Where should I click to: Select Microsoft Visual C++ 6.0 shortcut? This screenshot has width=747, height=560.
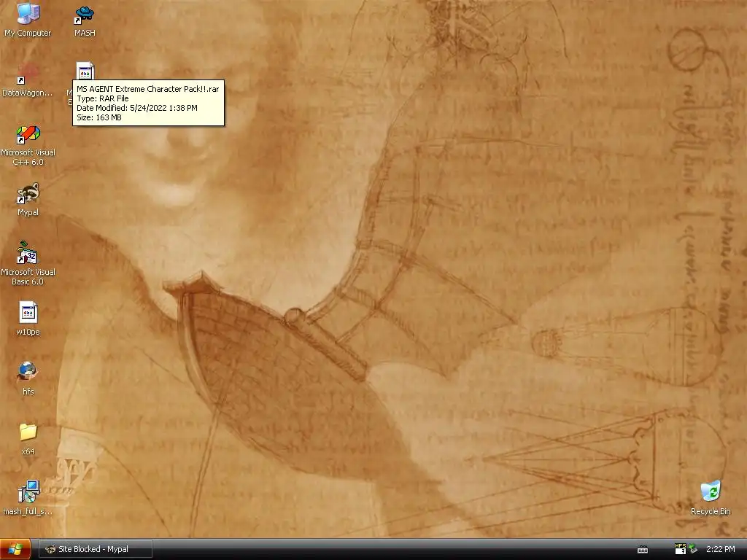point(28,145)
